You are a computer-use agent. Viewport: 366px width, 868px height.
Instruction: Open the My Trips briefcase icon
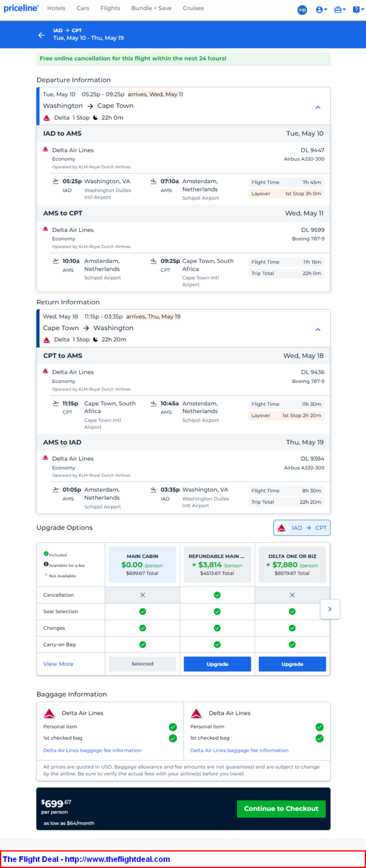(x=340, y=10)
